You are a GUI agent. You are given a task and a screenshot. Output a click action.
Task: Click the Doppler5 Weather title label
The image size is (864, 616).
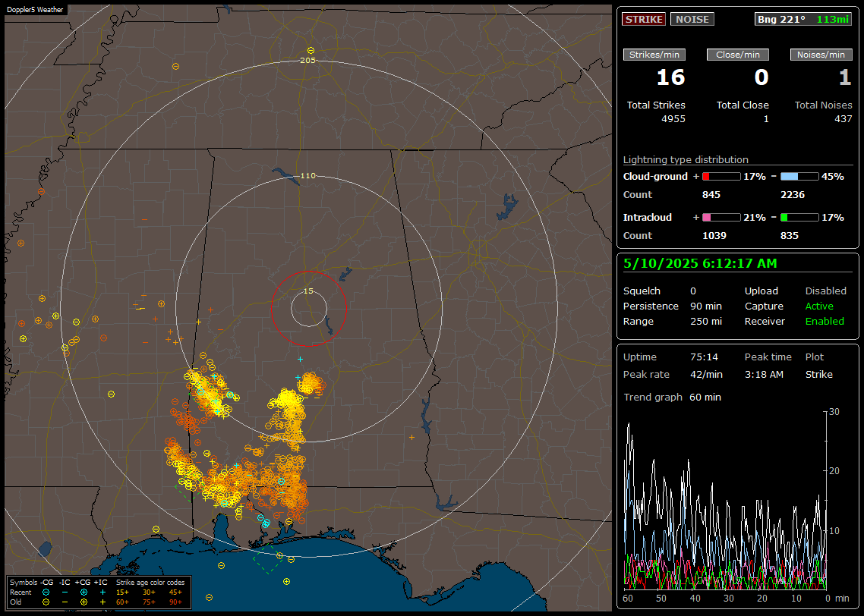pyautogui.click(x=35, y=9)
